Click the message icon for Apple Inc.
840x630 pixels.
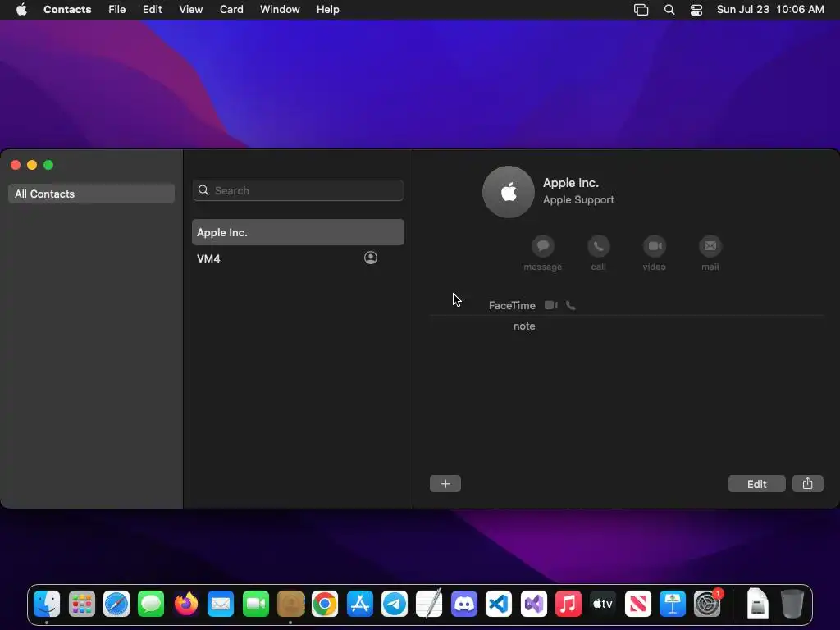[x=543, y=246]
